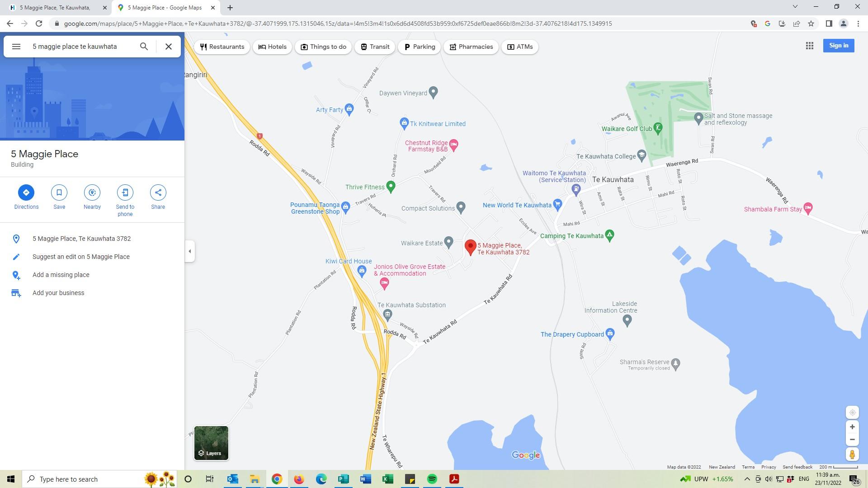Click the Sign in button

point(838,46)
